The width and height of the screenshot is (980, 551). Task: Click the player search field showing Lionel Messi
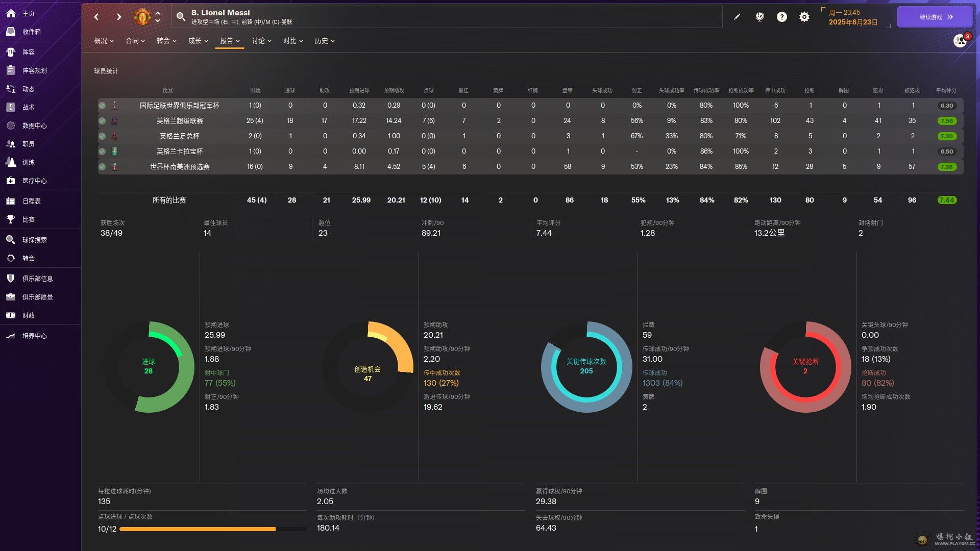pos(447,17)
